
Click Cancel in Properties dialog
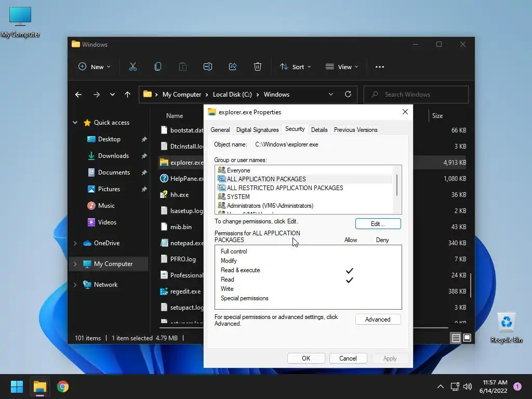click(348, 358)
